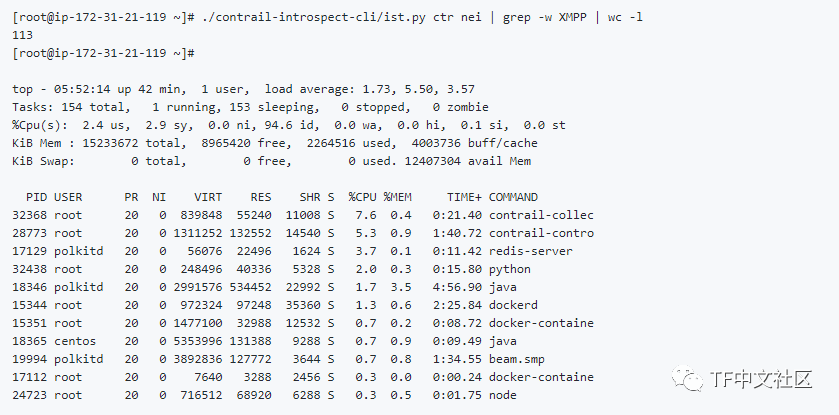Click the 113 output line
Screen dimensions: 839x415
click(x=22, y=35)
